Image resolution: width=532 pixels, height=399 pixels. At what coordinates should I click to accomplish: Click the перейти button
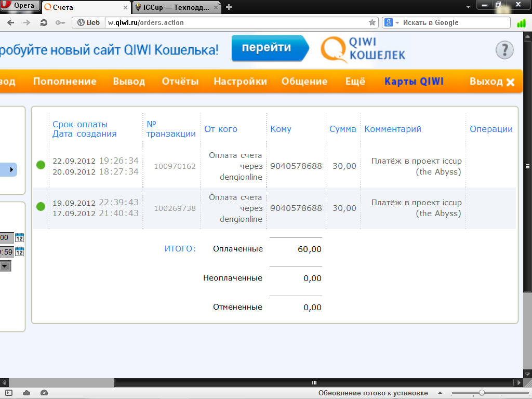270,48
